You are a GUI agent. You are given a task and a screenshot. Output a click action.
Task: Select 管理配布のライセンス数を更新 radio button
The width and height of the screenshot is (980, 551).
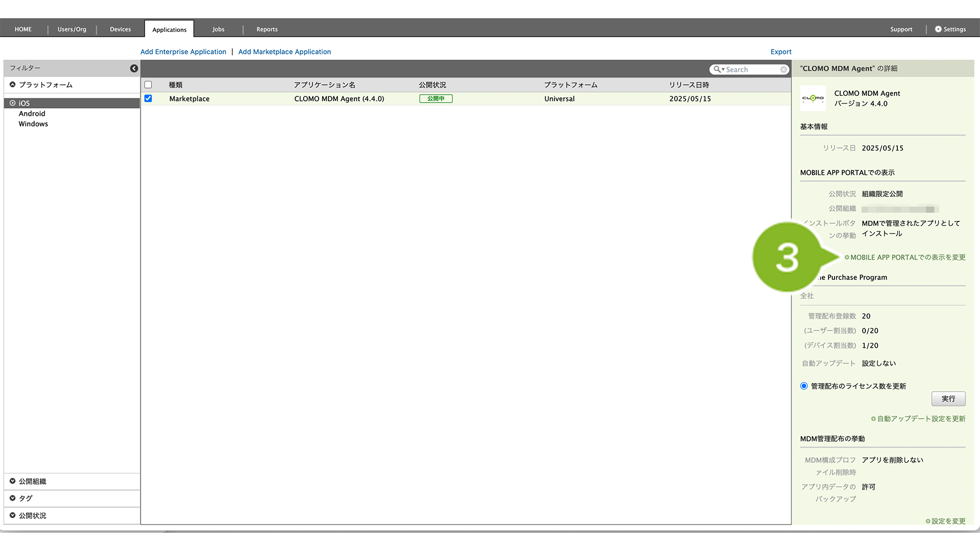pos(804,386)
